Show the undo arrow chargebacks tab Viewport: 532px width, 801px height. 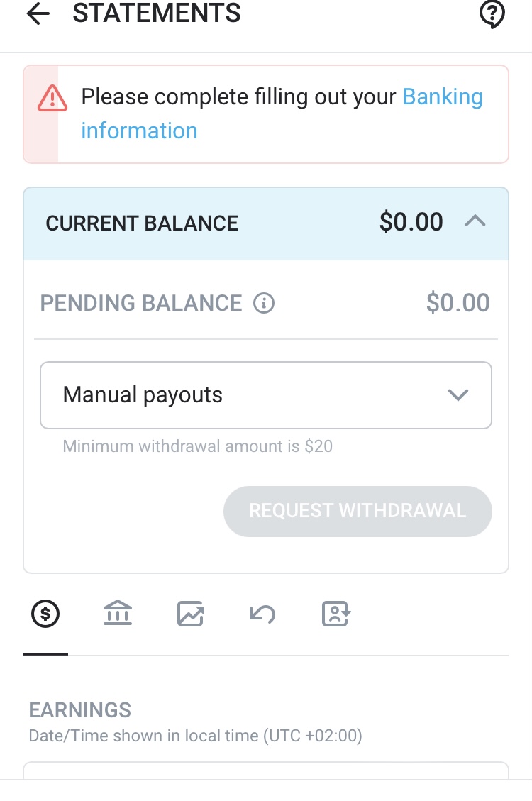262,614
